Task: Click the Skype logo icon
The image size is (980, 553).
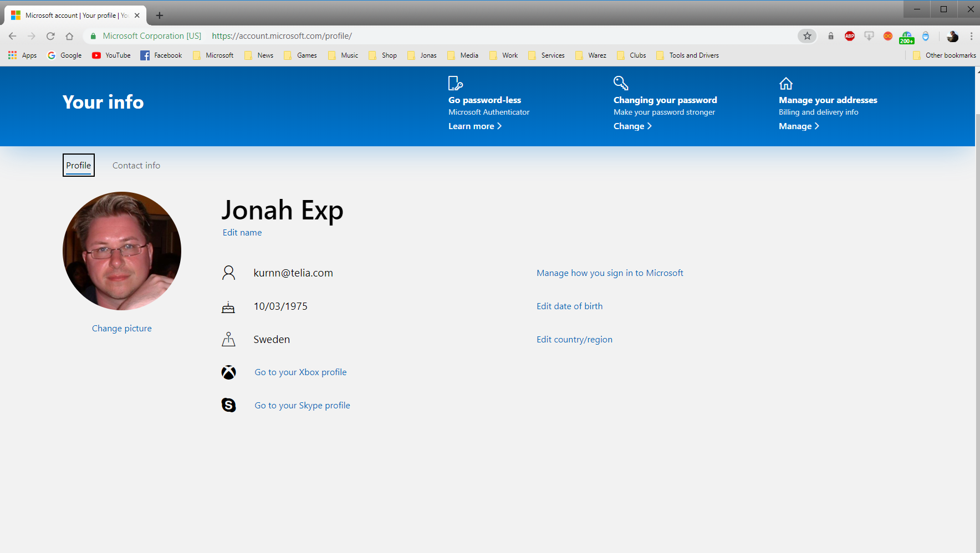Action: click(229, 405)
